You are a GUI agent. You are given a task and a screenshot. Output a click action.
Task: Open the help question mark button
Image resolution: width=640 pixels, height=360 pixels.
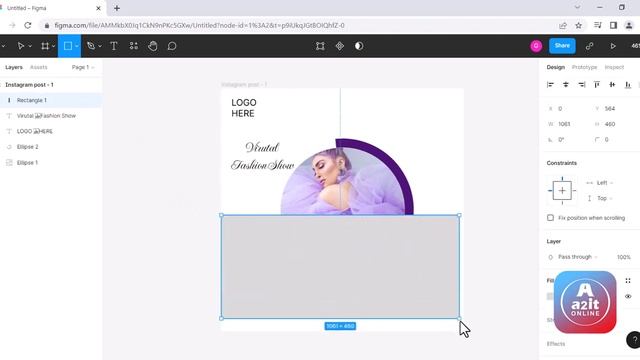coord(634,340)
